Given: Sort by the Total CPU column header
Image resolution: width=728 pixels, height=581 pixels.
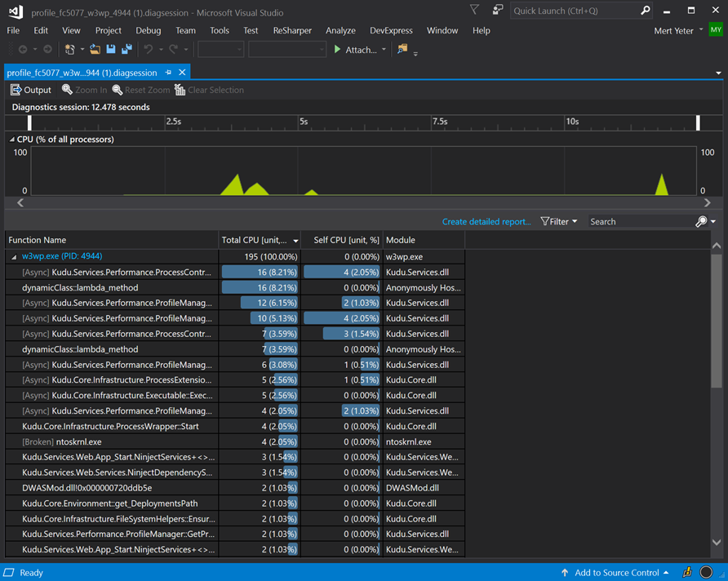Looking at the screenshot, I should click(260, 240).
